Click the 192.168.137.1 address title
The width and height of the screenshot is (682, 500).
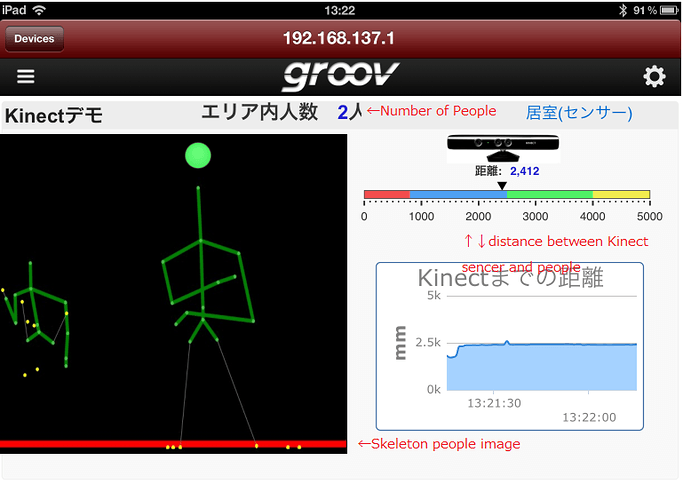339,38
